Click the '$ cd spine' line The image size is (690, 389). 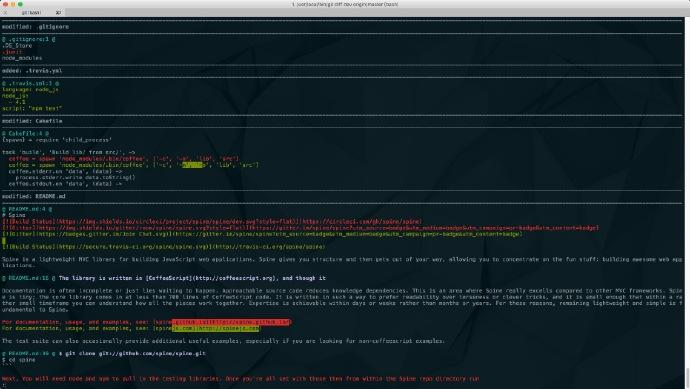[x=18, y=360]
